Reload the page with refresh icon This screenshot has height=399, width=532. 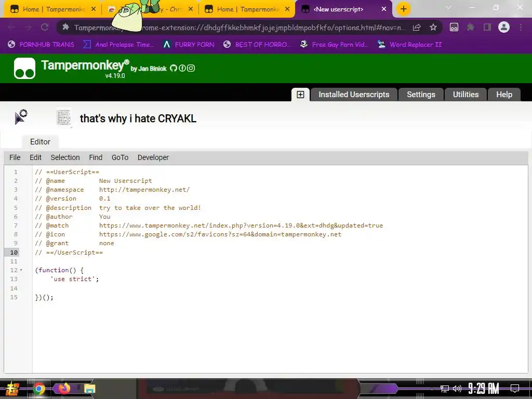tap(45, 28)
